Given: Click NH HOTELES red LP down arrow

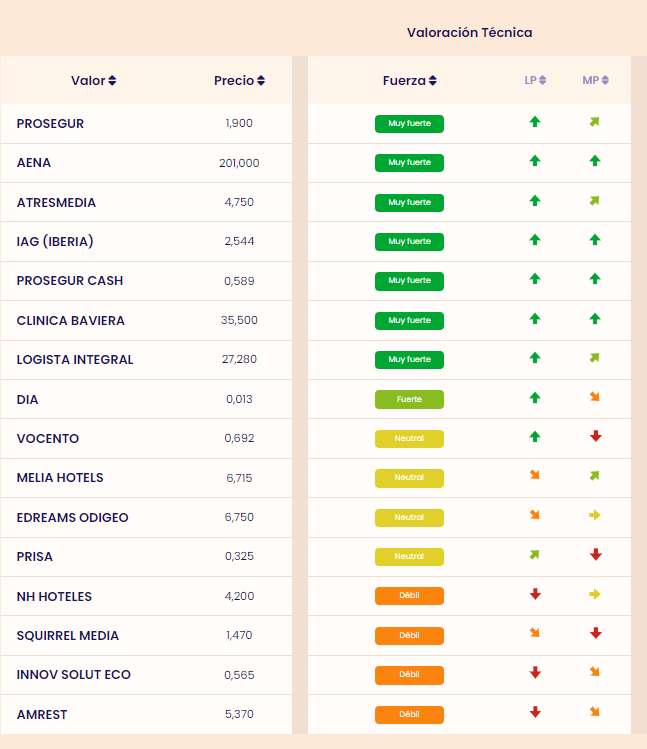Looking at the screenshot, I should (535, 594).
